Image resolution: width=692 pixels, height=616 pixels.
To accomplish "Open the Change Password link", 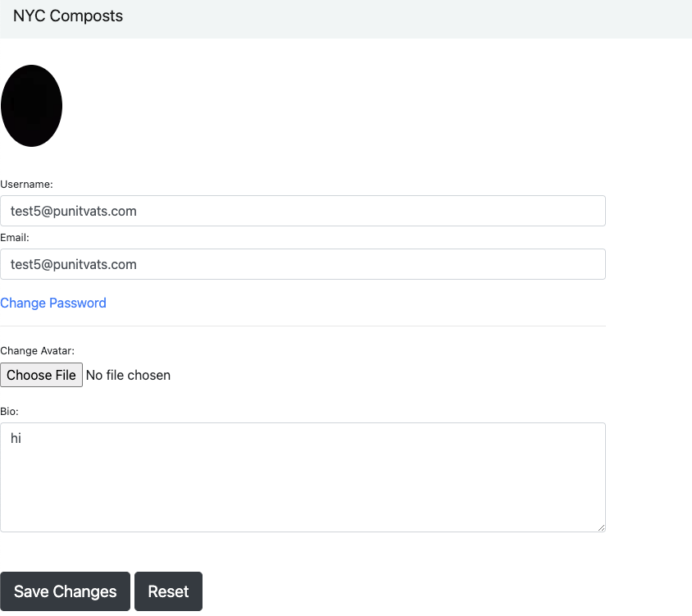I will click(x=53, y=303).
